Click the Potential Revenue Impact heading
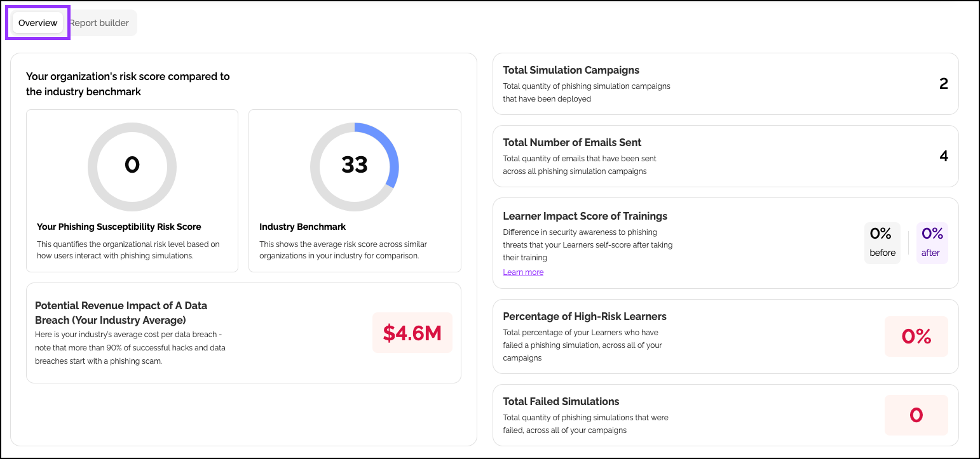This screenshot has height=459, width=980. [121, 312]
